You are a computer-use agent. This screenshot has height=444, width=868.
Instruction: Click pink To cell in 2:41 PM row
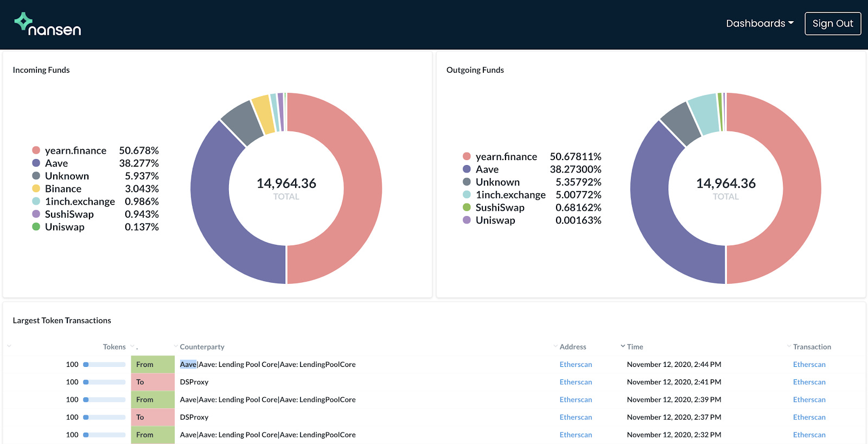[x=152, y=382]
